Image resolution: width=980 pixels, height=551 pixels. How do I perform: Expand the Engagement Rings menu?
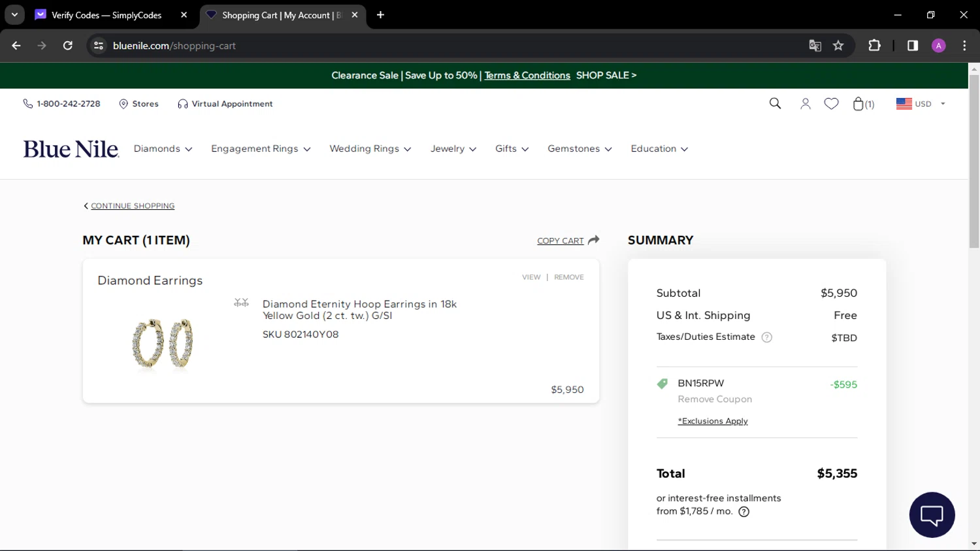click(261, 149)
